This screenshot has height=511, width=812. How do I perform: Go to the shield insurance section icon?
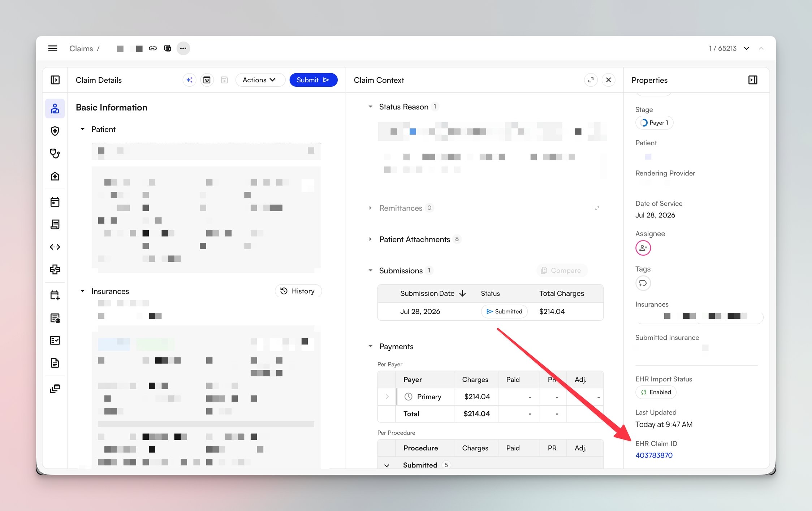click(55, 131)
